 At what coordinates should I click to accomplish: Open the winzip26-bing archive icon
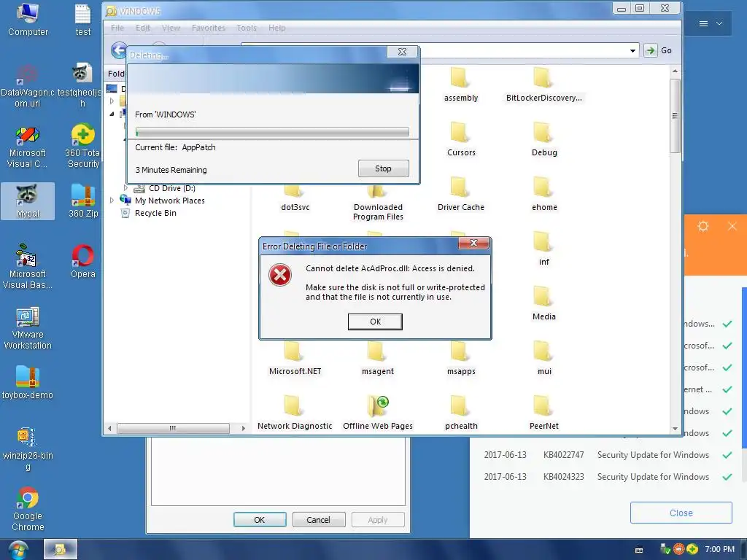point(28,449)
